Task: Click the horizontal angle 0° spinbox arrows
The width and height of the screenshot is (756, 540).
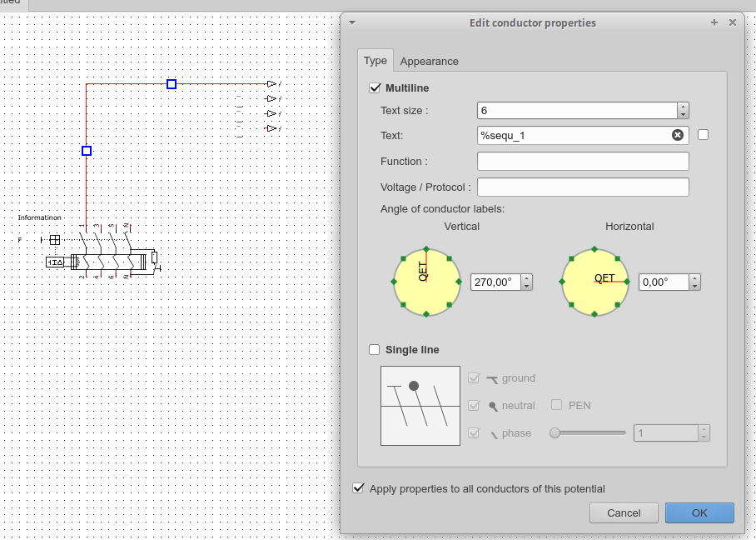Action: 694,282
